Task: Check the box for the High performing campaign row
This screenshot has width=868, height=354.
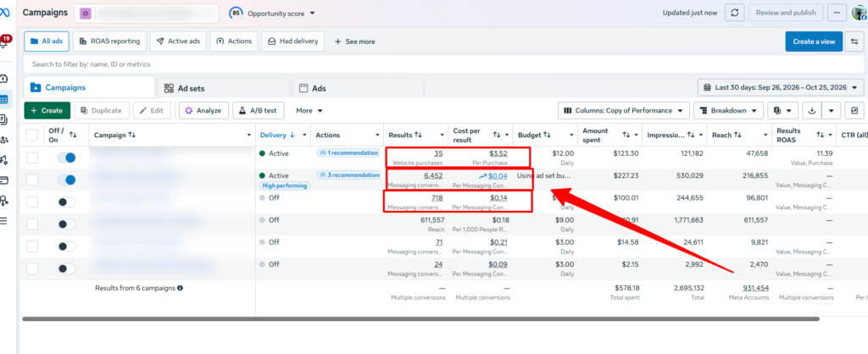Action: [32, 180]
